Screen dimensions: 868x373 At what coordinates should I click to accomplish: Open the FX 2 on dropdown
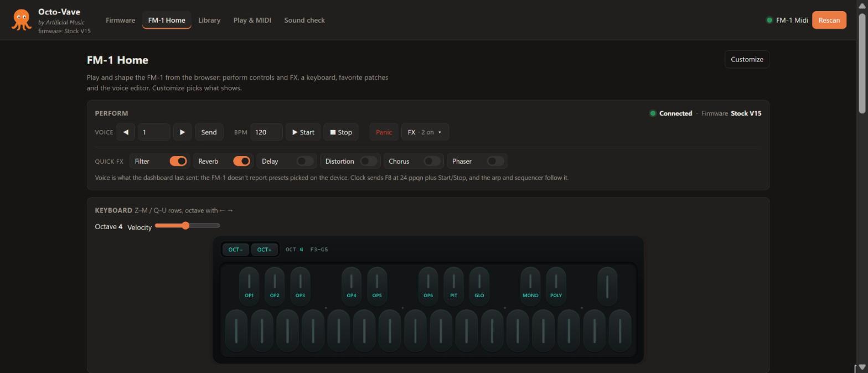coord(425,132)
